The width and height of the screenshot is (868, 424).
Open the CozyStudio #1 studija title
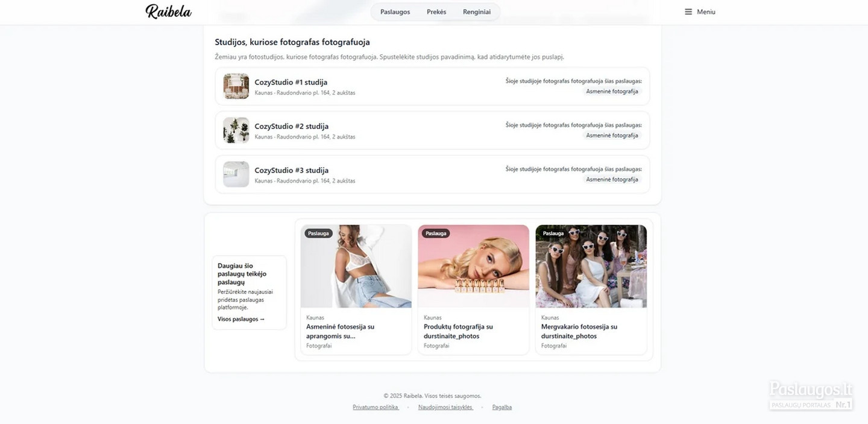click(x=291, y=82)
